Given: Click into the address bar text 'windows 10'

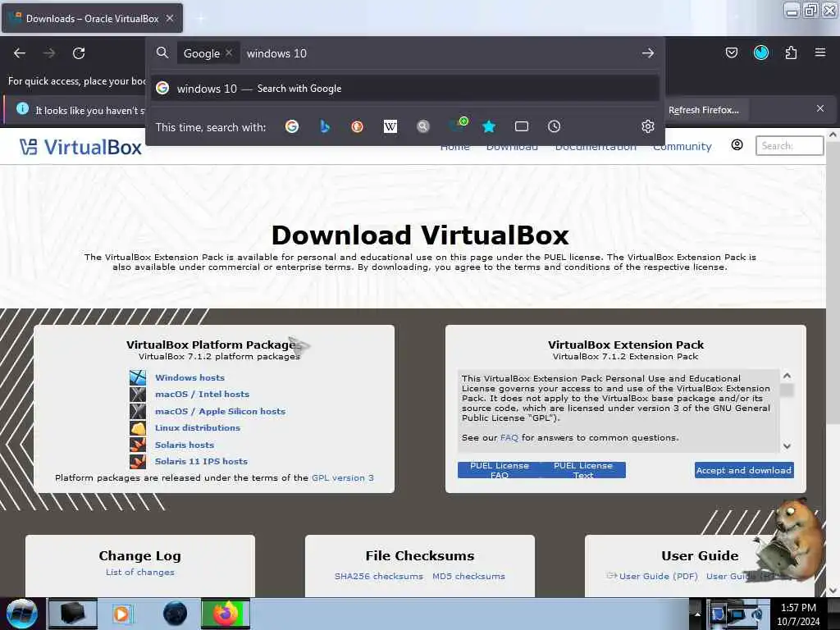Looking at the screenshot, I should tap(276, 53).
